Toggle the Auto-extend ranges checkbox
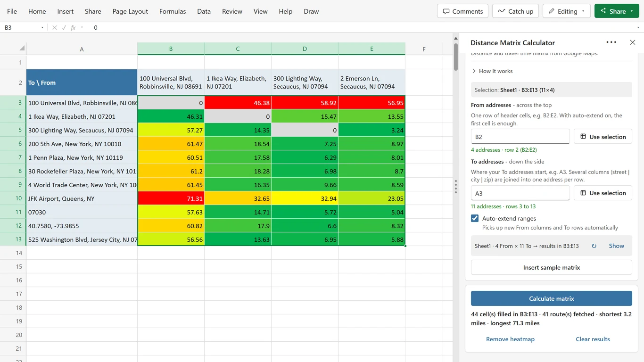This screenshot has height=362, width=644. (475, 219)
